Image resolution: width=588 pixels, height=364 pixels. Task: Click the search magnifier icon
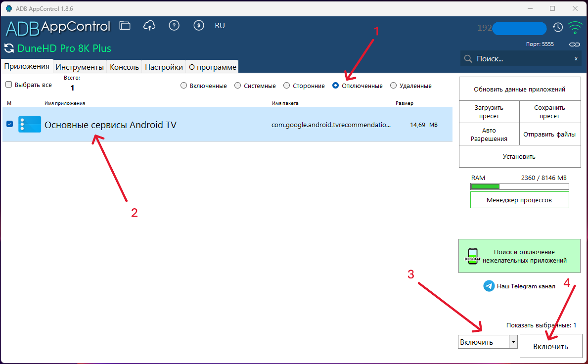[468, 59]
